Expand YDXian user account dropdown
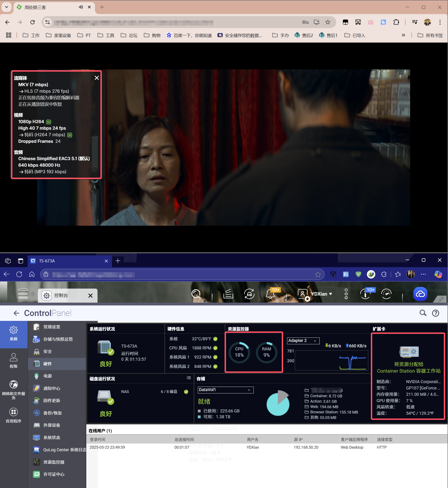 [321, 294]
